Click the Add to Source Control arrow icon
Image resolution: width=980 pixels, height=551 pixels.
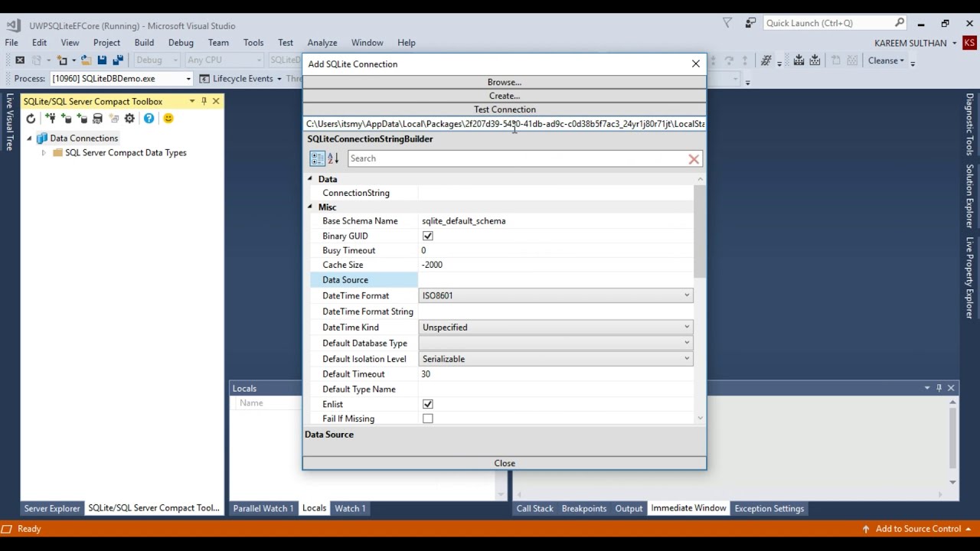pos(866,529)
